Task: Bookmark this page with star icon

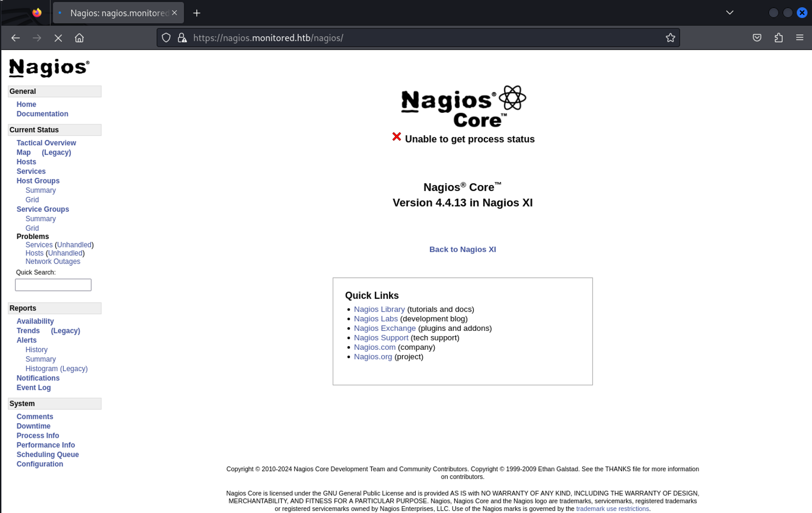Action: [x=670, y=38]
